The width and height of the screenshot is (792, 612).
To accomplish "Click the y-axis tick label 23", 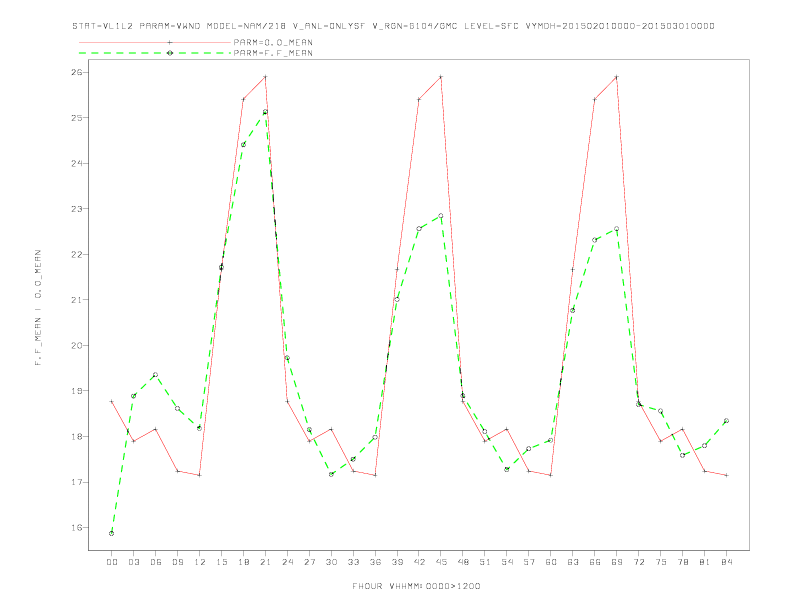I will 77,209.
